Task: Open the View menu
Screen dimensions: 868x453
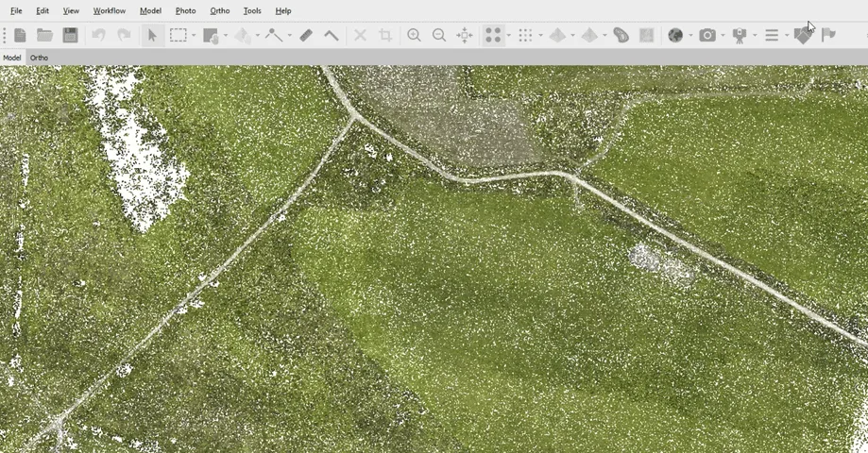Action: pyautogui.click(x=71, y=10)
